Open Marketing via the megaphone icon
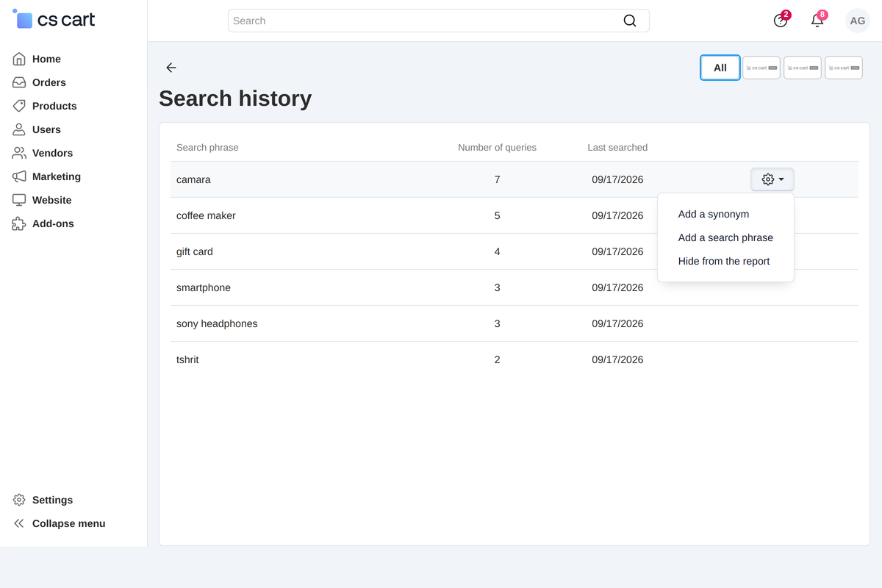882x588 pixels. click(x=19, y=176)
